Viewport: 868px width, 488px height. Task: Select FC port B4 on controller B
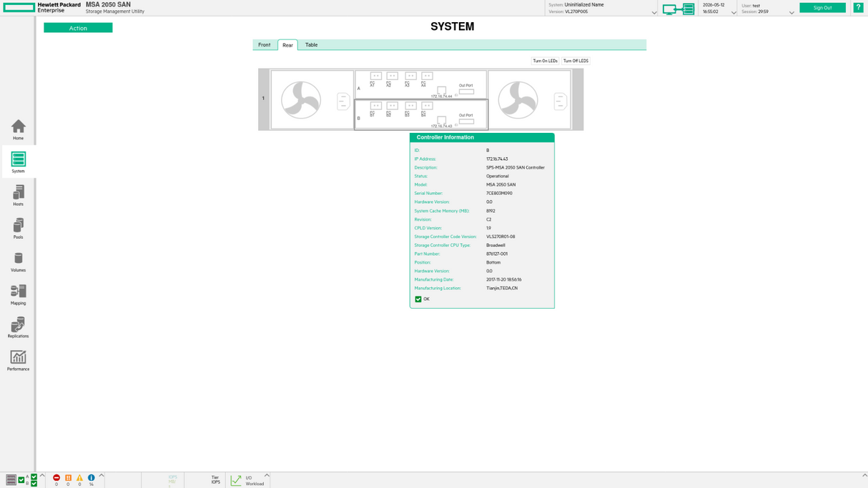pyautogui.click(x=427, y=106)
